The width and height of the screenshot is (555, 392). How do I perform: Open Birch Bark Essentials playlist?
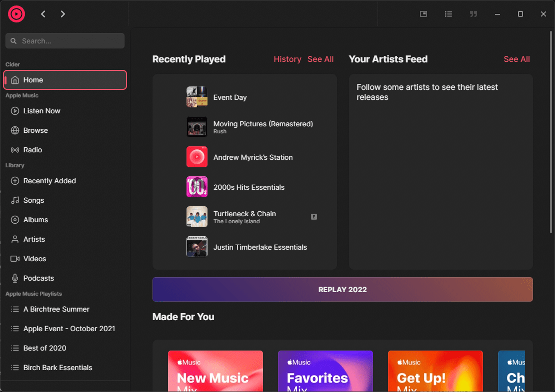pos(65,368)
